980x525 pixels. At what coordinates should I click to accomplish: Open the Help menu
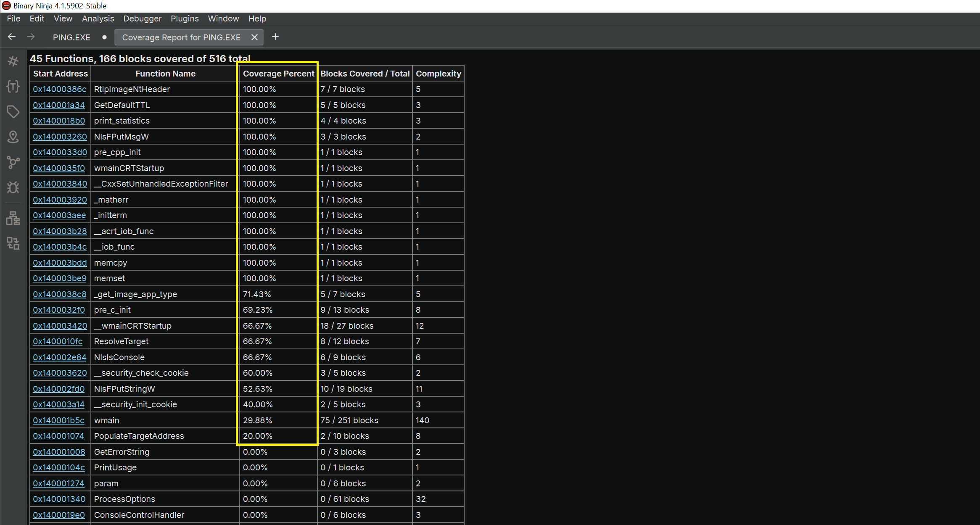coord(257,18)
